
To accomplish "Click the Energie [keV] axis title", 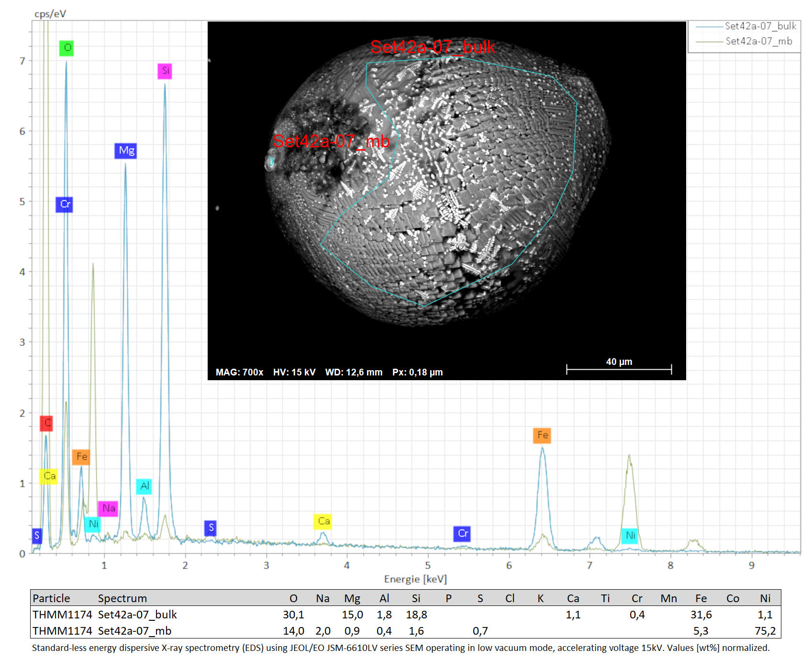I will point(415,579).
